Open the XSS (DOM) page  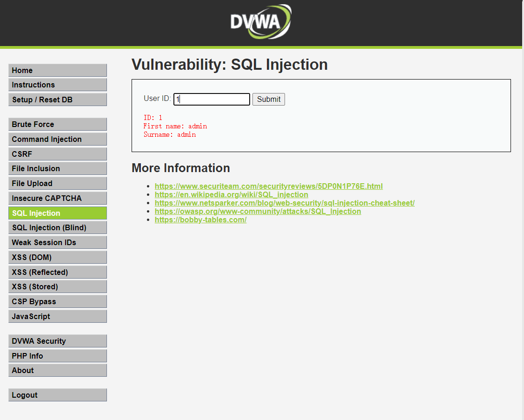pyautogui.click(x=57, y=257)
